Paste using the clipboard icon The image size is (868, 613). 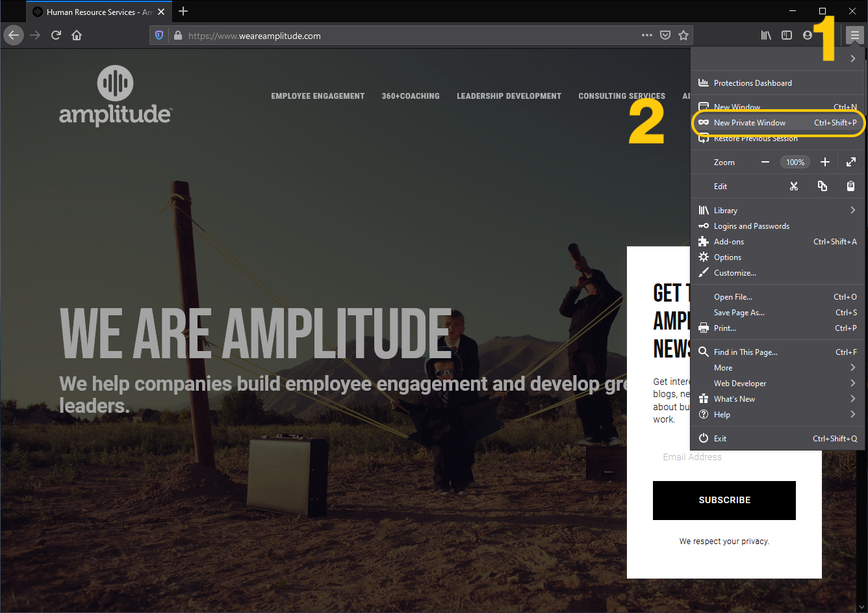click(850, 186)
